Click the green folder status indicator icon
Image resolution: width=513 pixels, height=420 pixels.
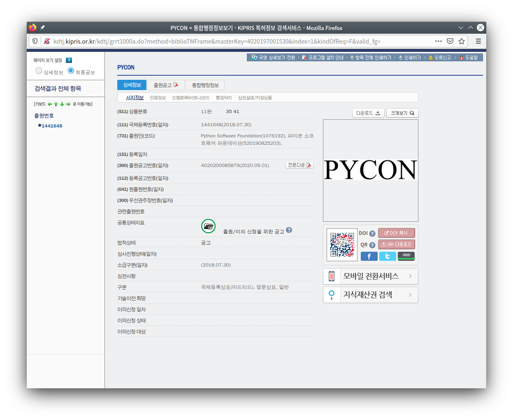pos(209,226)
